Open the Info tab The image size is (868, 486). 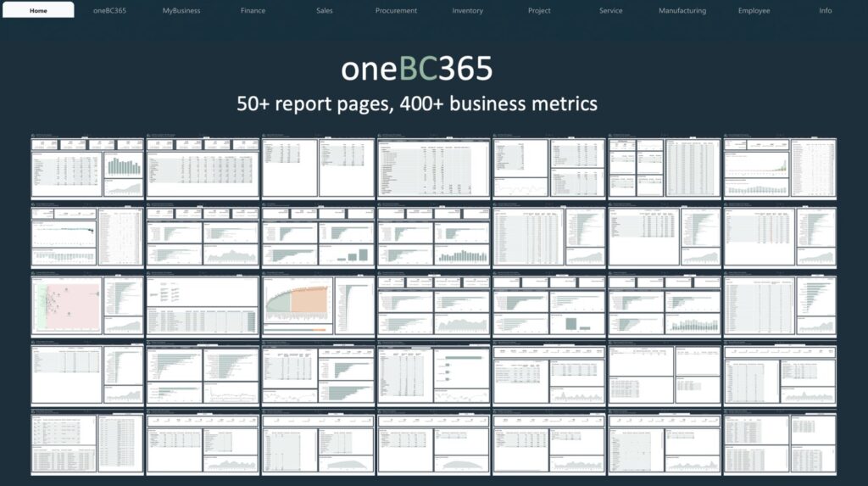pos(826,10)
